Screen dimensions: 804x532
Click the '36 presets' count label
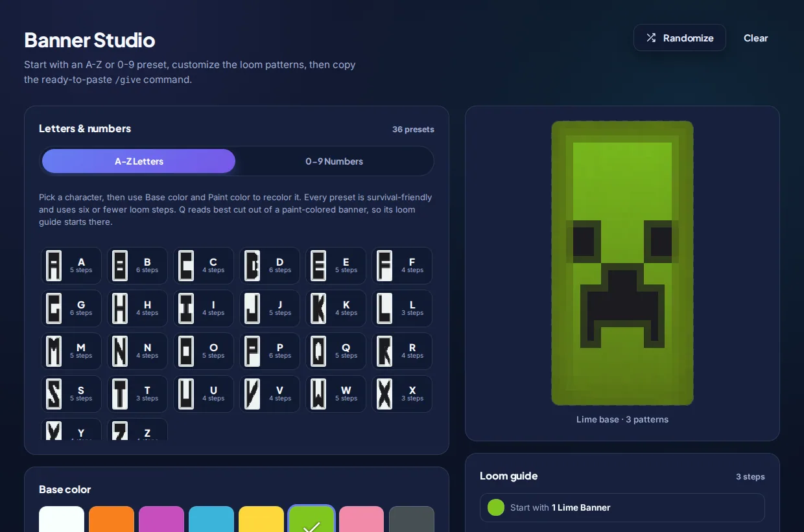tap(413, 129)
